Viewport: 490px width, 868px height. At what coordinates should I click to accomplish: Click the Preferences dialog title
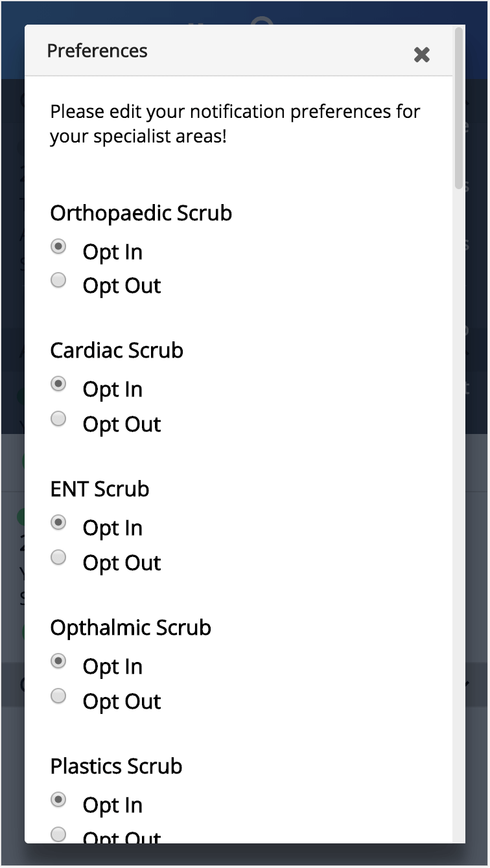pyautogui.click(x=97, y=50)
